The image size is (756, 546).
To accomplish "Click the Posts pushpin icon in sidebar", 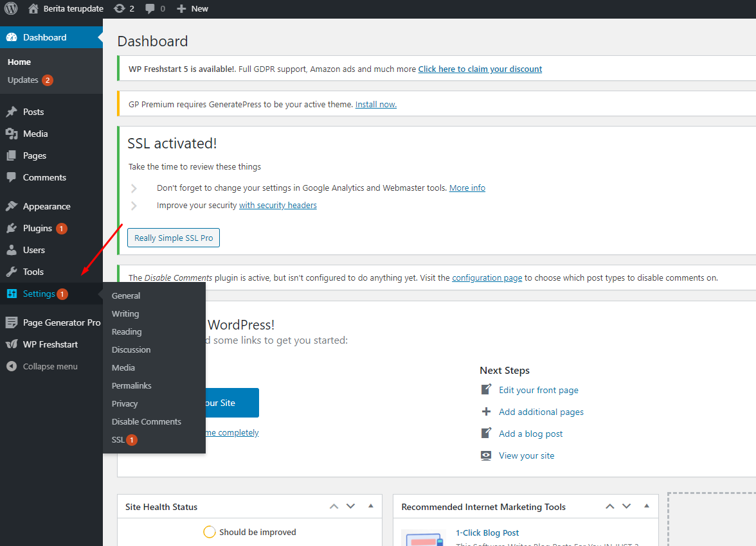I will click(12, 112).
